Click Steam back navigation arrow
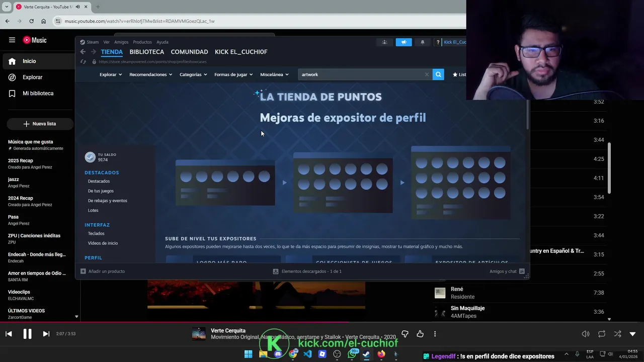This screenshot has width=644, height=362. pyautogui.click(x=83, y=52)
